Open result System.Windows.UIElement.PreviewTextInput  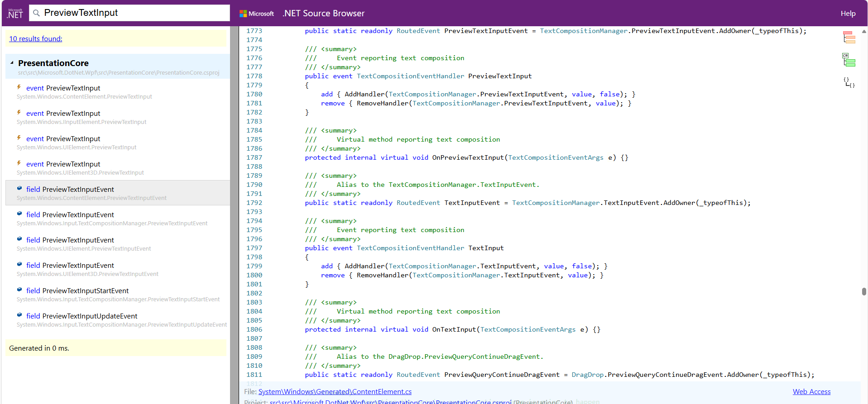pos(118,143)
